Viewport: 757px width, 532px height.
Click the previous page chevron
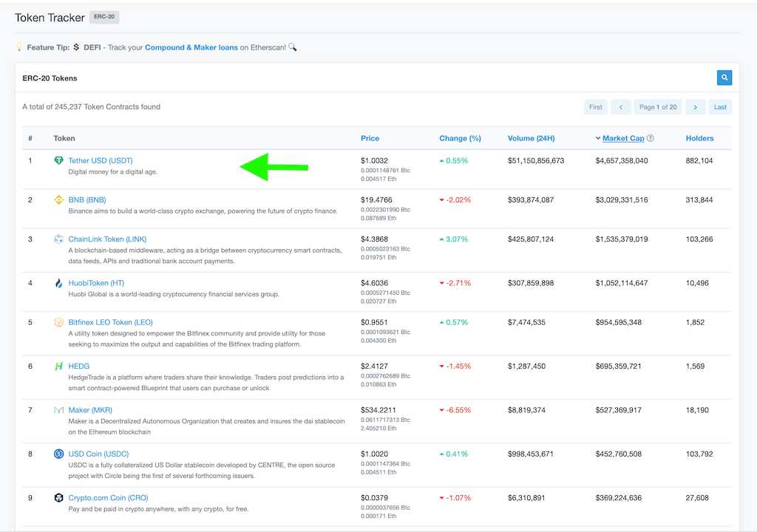coord(621,106)
